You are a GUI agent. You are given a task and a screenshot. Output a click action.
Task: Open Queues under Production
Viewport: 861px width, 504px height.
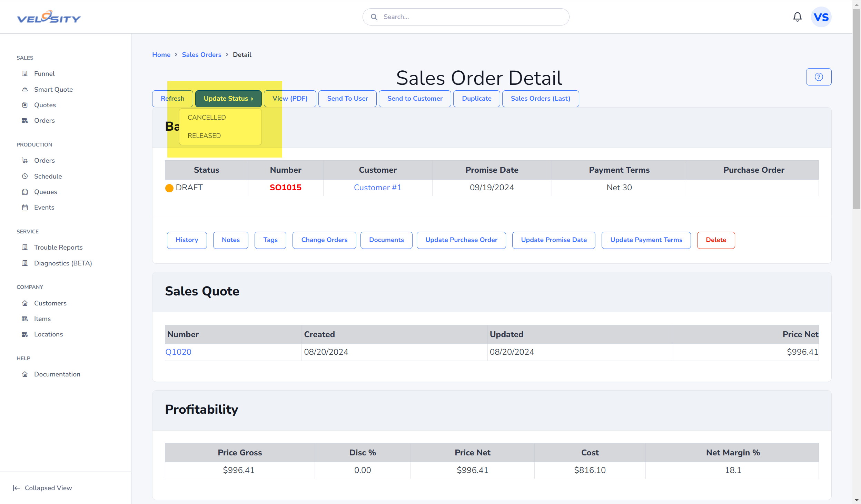(x=46, y=192)
